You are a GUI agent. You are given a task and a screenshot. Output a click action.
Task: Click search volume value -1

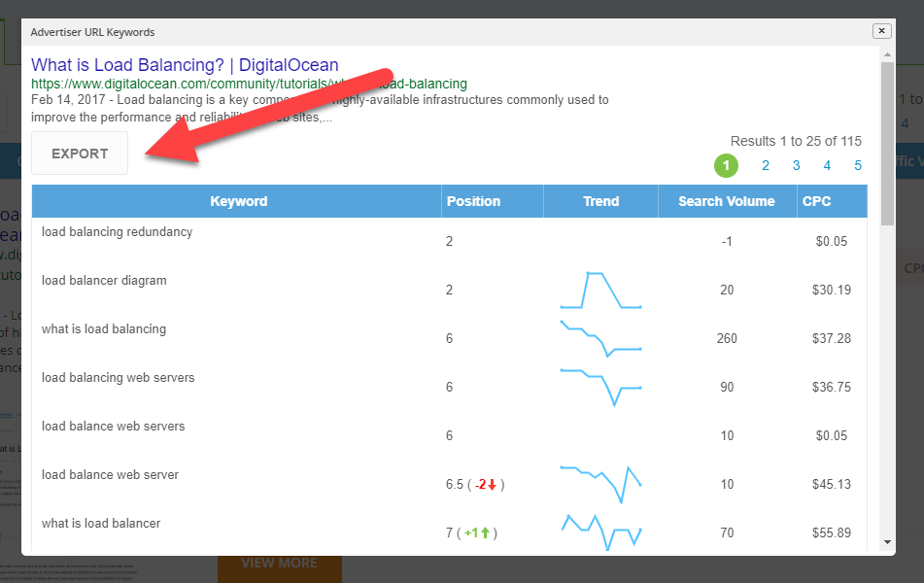tap(727, 241)
